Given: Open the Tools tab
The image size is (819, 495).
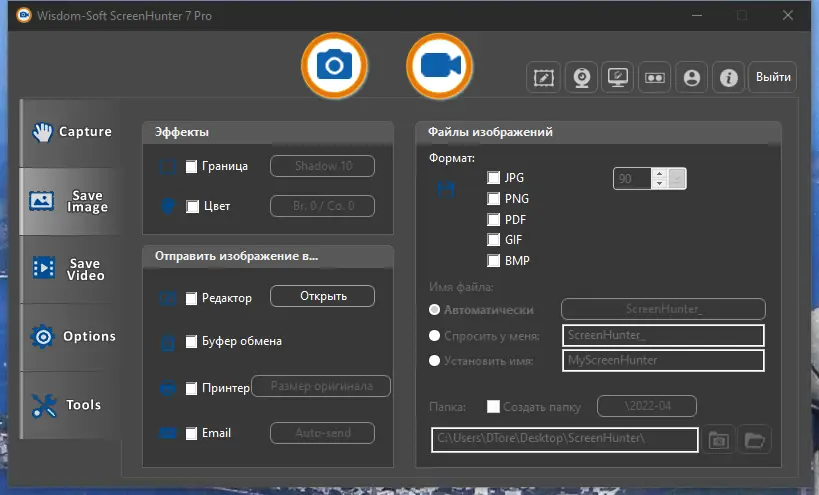Looking at the screenshot, I should [70, 405].
